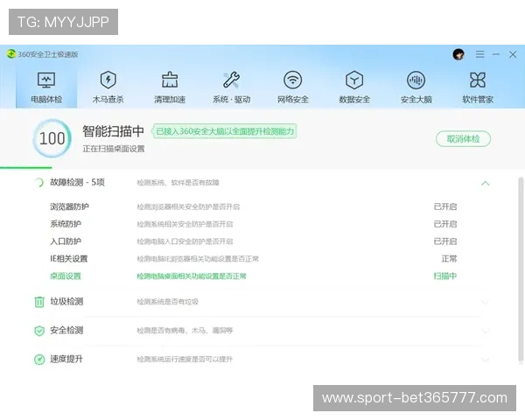Click the 360 logo in title bar
This screenshot has height=420, width=525.
(11, 54)
